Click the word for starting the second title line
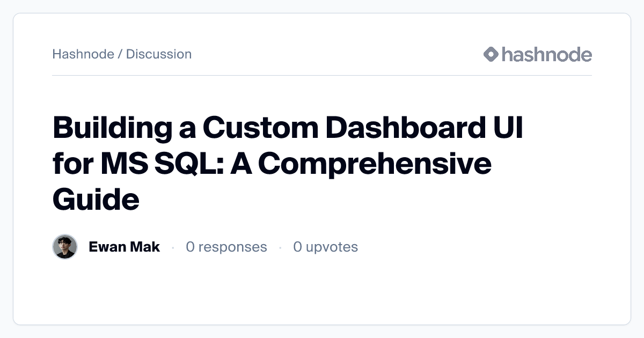Screen dimensions: 644x338 point(71,164)
